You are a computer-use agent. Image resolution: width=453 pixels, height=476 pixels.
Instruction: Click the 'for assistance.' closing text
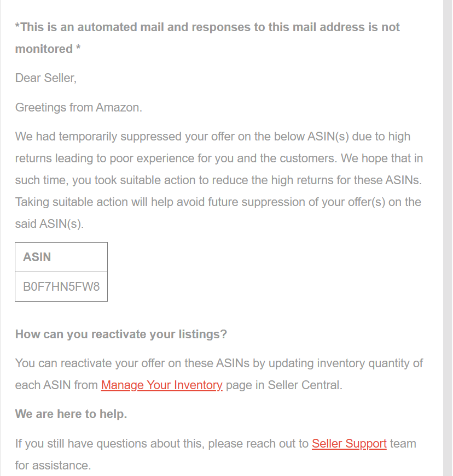click(53, 466)
